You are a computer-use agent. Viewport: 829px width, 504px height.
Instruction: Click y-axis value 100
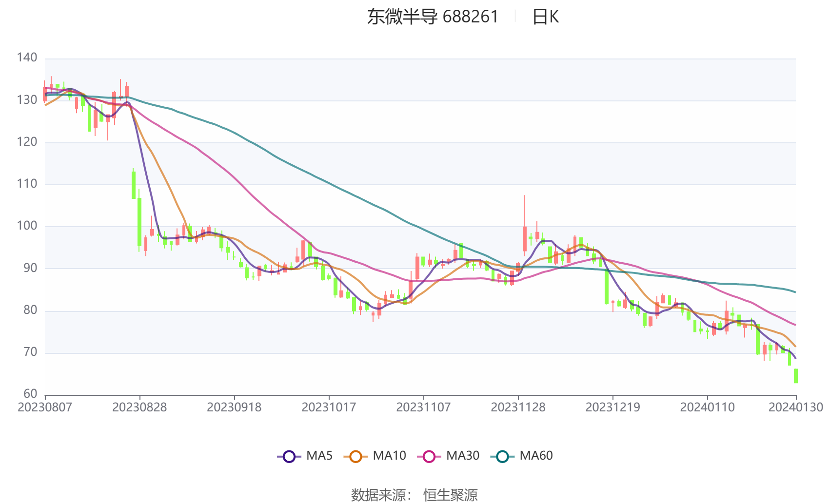pos(27,226)
